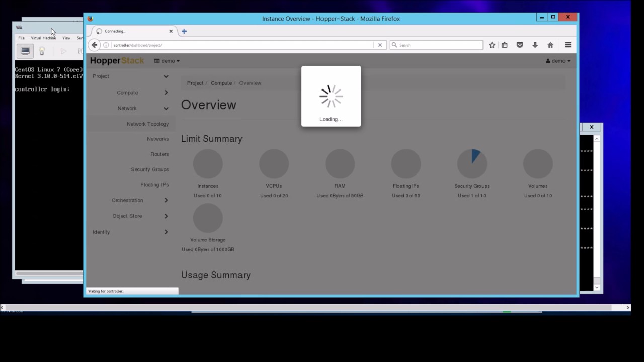The height and width of the screenshot is (362, 644).
Task: Click the VM window title bar icon
Action: pyautogui.click(x=19, y=27)
